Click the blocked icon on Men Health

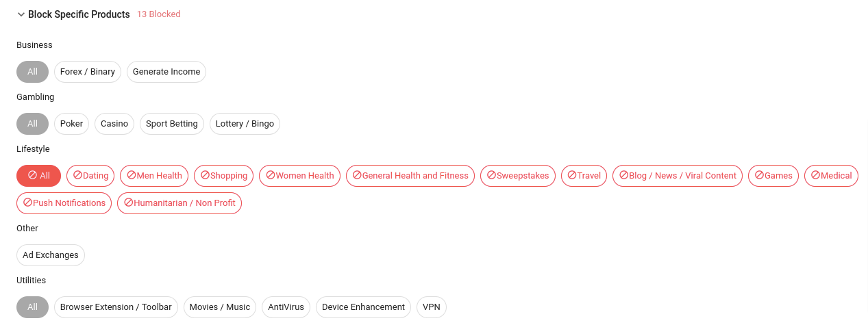tap(132, 175)
